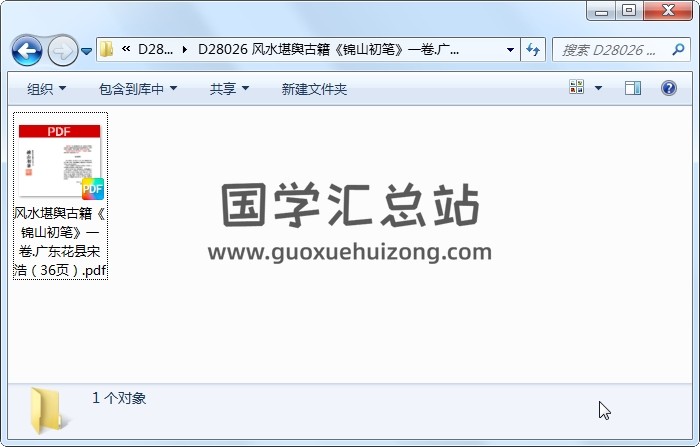Viewport: 700px width, 447px height.
Task: Click the change view icon
Action: click(576, 87)
